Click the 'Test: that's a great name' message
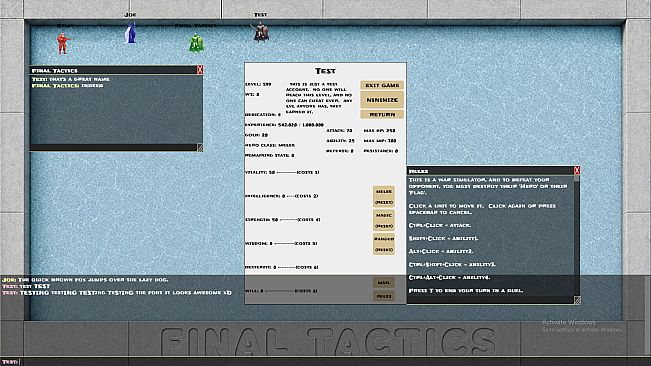This screenshot has width=651, height=366. tap(71, 79)
